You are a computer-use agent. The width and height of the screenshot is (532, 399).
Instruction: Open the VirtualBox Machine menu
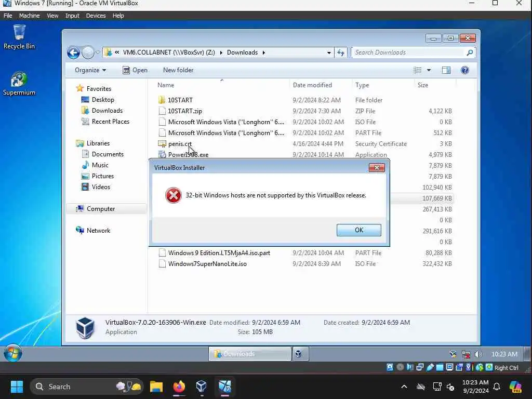pos(29,16)
